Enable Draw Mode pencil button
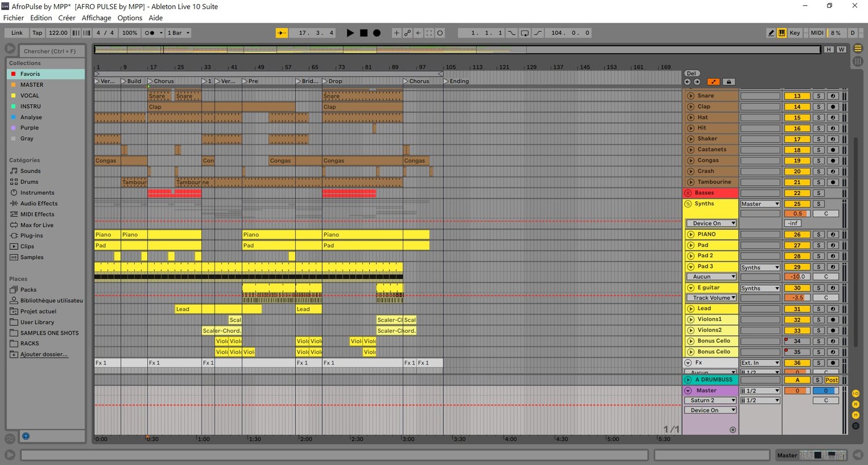 771,33
